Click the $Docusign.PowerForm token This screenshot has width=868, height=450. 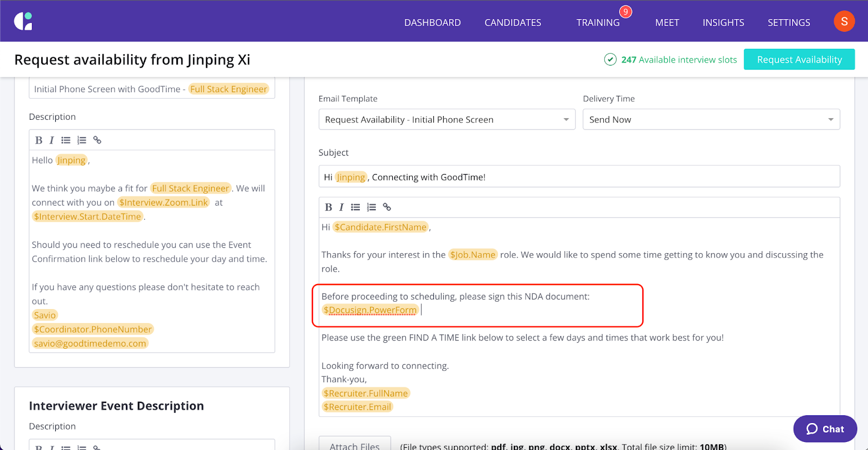coord(370,310)
